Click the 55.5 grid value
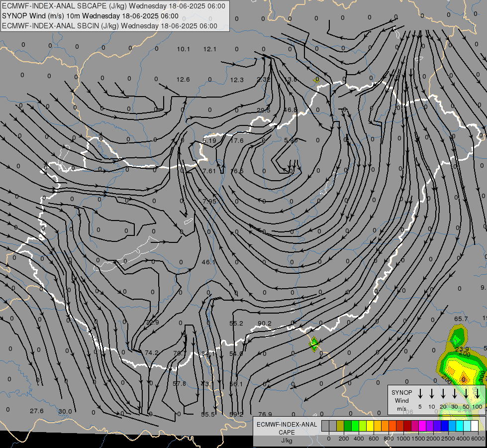487x448 pixels. click(x=208, y=414)
